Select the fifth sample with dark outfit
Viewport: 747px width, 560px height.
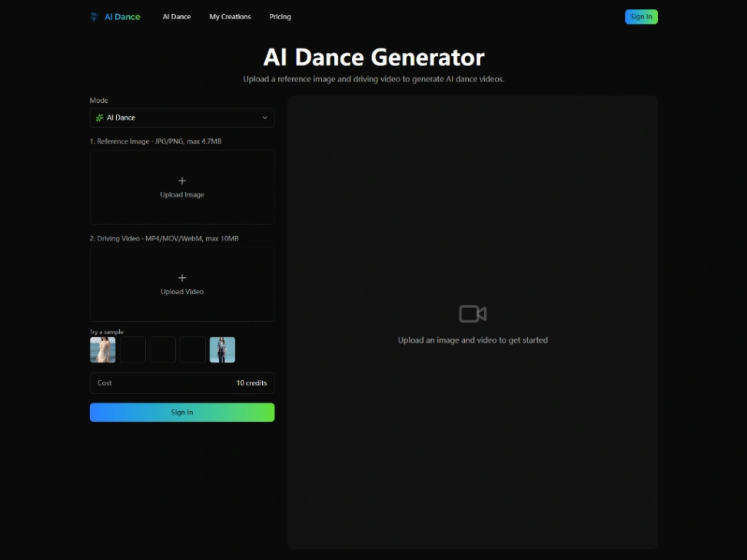(223, 350)
